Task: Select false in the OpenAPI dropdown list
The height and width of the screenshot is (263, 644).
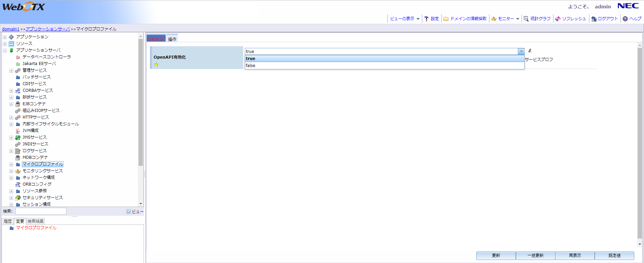Action: coord(251,66)
